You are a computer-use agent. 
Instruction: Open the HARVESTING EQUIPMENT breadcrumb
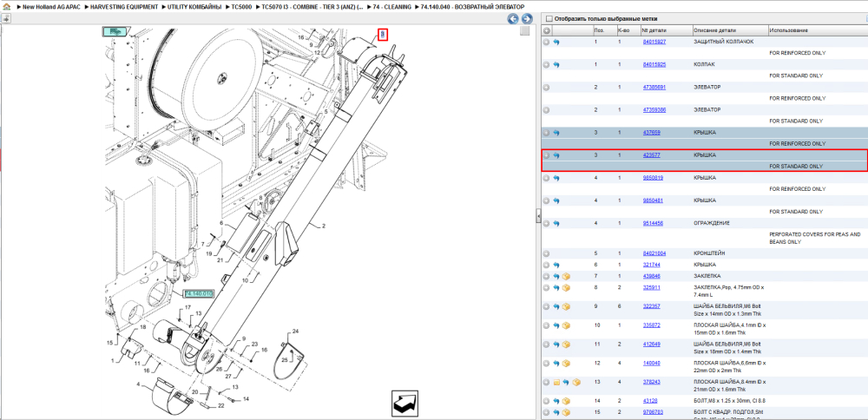[124, 7]
